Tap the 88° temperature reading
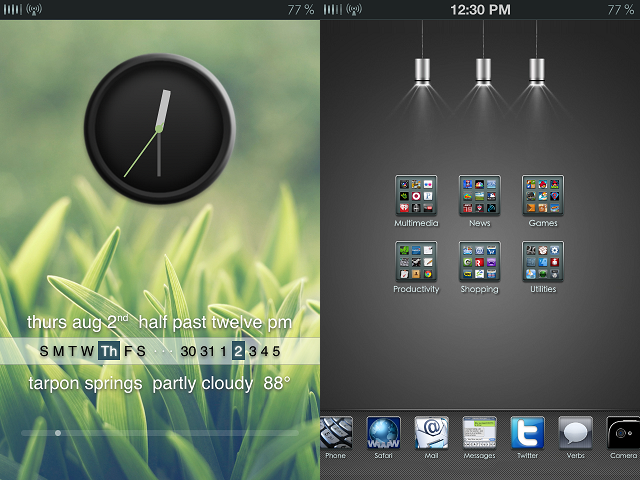 point(276,383)
